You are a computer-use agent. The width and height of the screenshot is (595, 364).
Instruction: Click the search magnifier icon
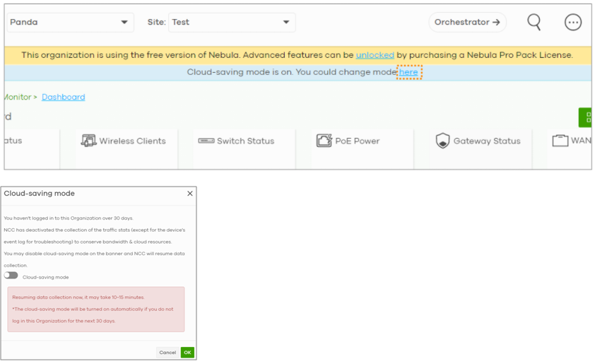534,22
